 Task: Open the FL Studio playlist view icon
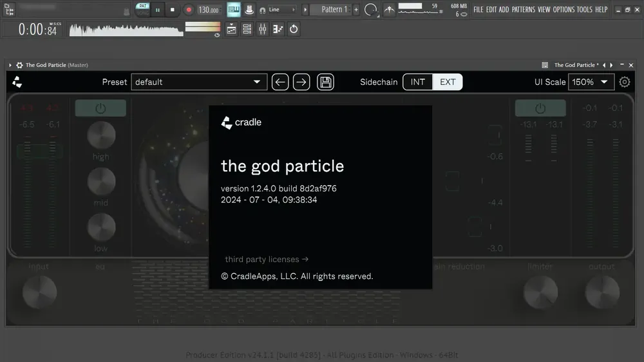tap(231, 29)
